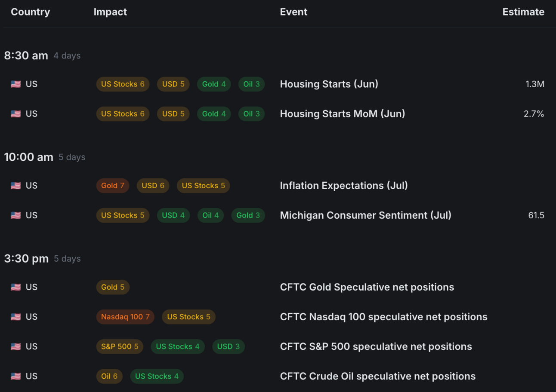The height and width of the screenshot is (392, 556).
Task: Click the US flag beside Michigan Consumer Sentiment
Action: point(15,215)
